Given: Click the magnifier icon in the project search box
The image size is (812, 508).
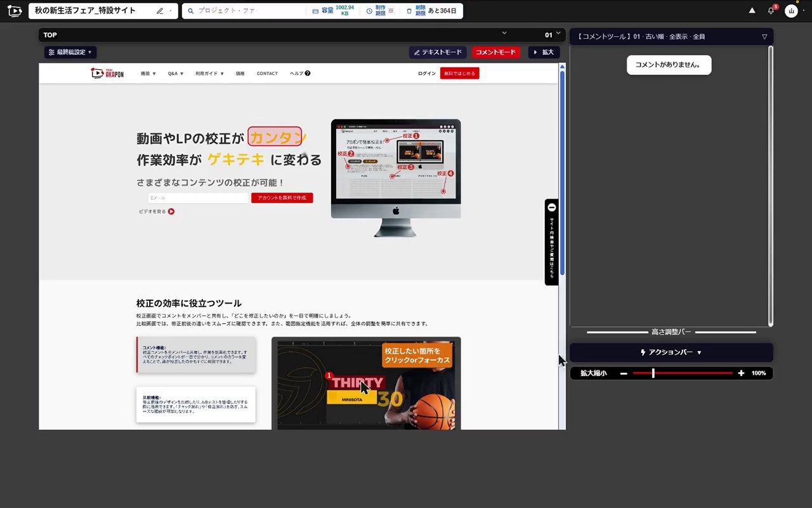Looking at the screenshot, I should click(190, 11).
